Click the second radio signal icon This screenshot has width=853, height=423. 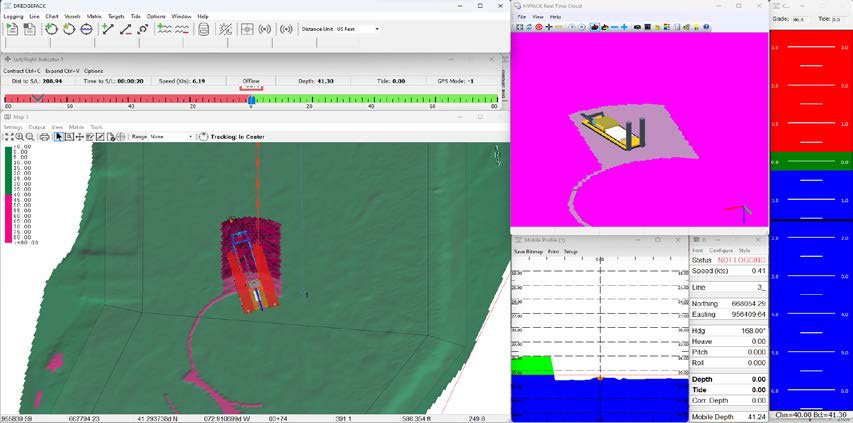[x=286, y=29]
